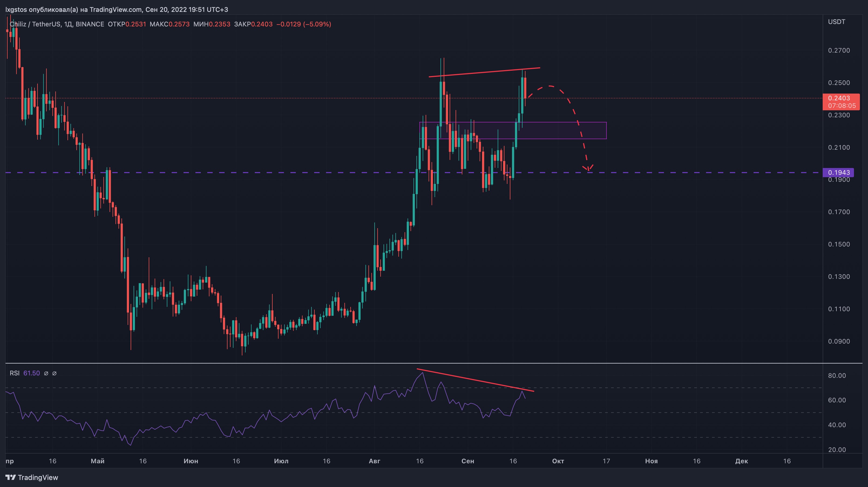Click the RSI value 61.50
Image resolution: width=868 pixels, height=487 pixels.
pos(32,373)
